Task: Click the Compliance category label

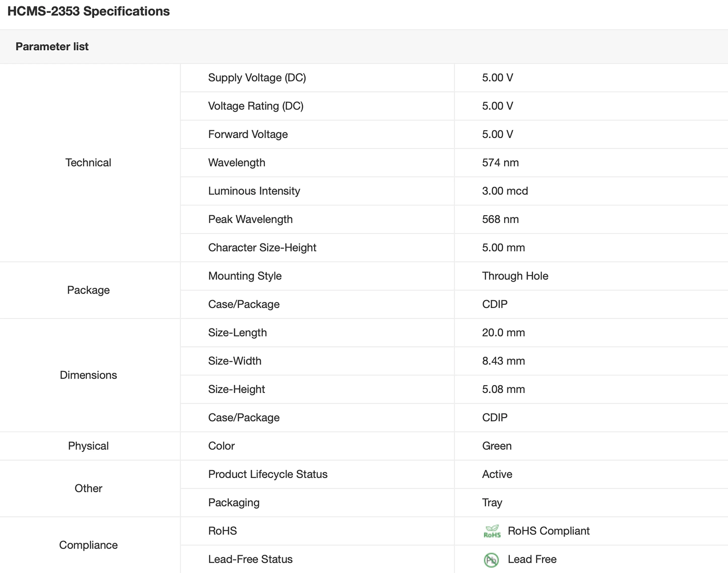Action: [88, 545]
